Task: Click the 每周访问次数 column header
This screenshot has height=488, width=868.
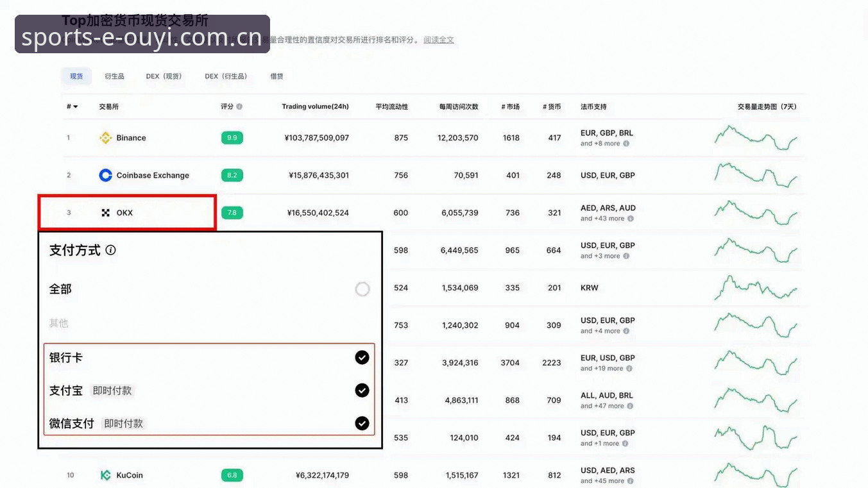Action: (459, 106)
